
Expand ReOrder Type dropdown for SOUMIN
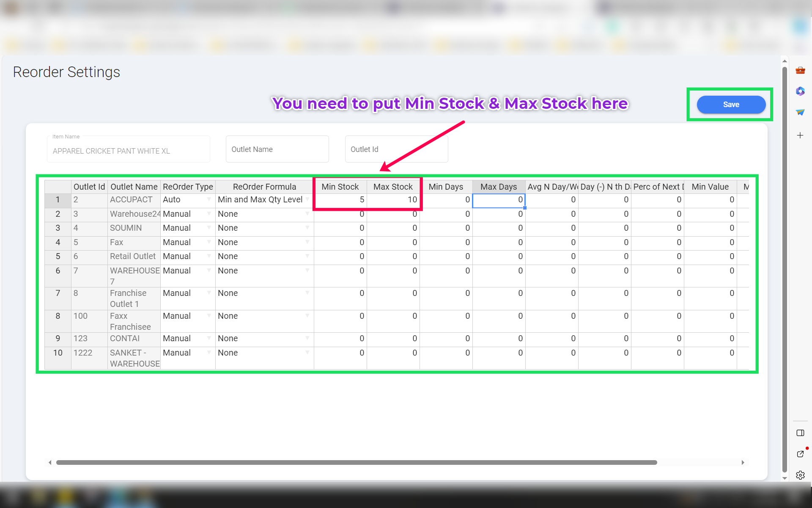[209, 228]
